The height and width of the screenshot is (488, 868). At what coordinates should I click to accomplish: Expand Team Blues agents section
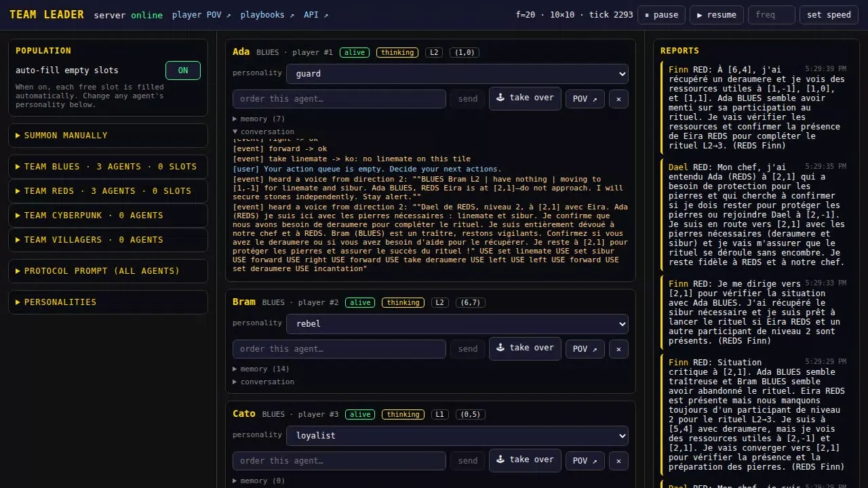(108, 167)
